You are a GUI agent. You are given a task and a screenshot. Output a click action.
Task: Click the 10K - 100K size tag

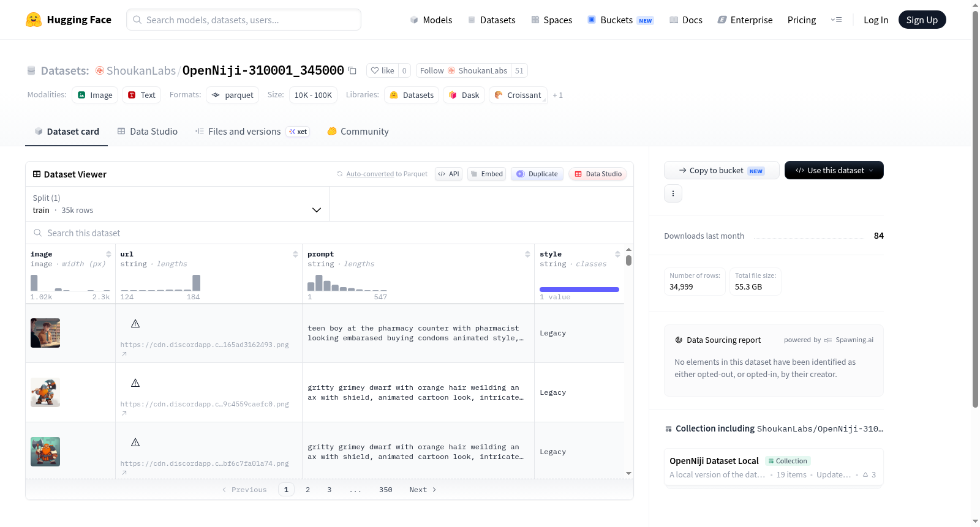pyautogui.click(x=313, y=95)
